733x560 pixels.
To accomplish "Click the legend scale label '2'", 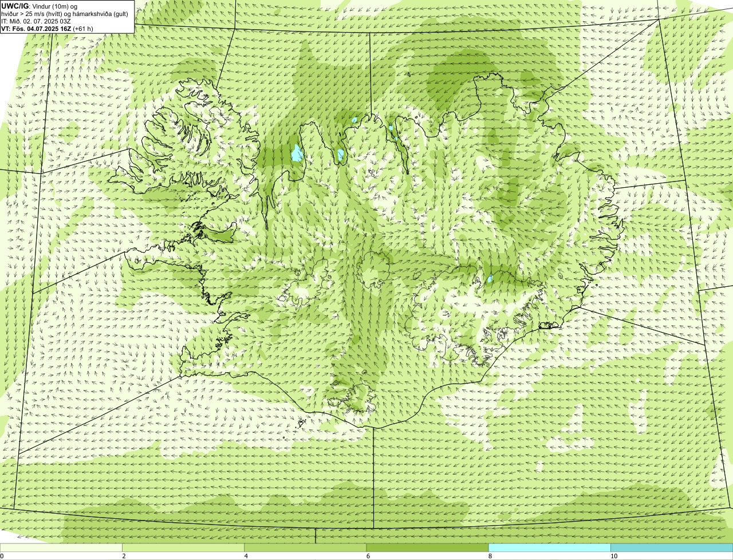I will [x=124, y=556].
